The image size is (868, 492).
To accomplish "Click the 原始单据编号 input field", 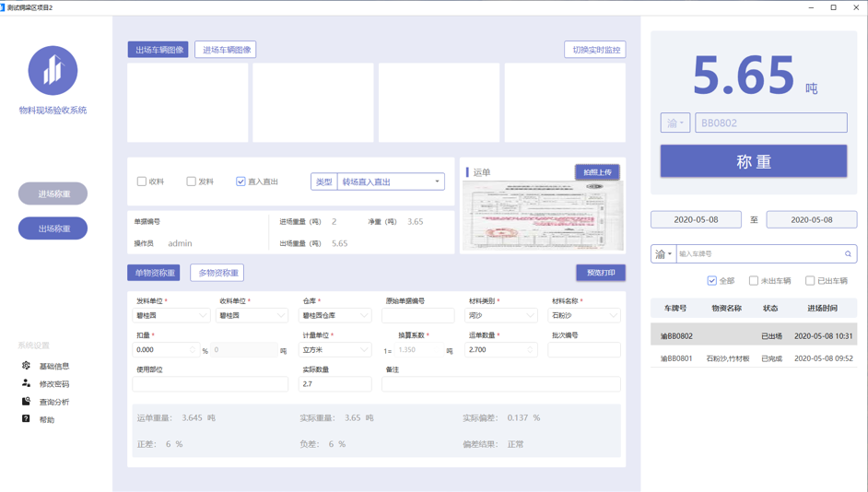I will click(x=418, y=315).
